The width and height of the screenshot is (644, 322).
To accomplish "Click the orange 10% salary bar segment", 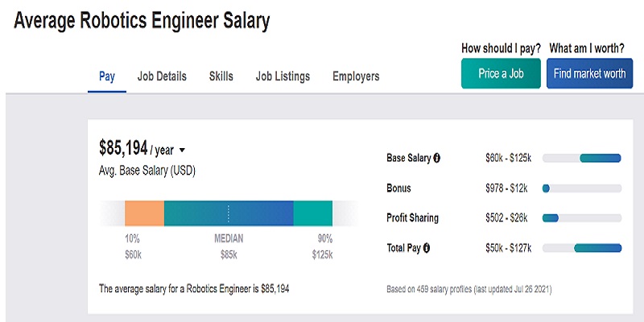I will tap(144, 213).
